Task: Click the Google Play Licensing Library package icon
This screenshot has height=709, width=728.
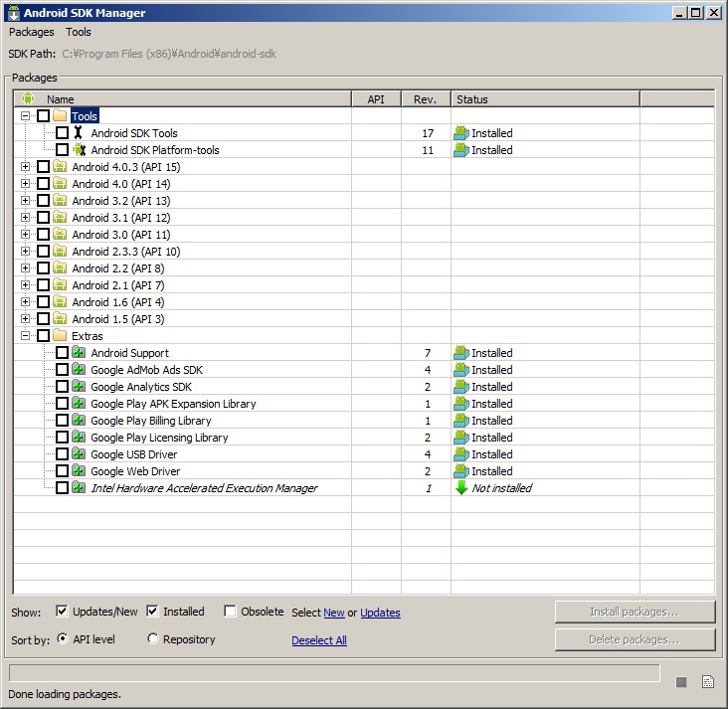Action: click(x=79, y=437)
